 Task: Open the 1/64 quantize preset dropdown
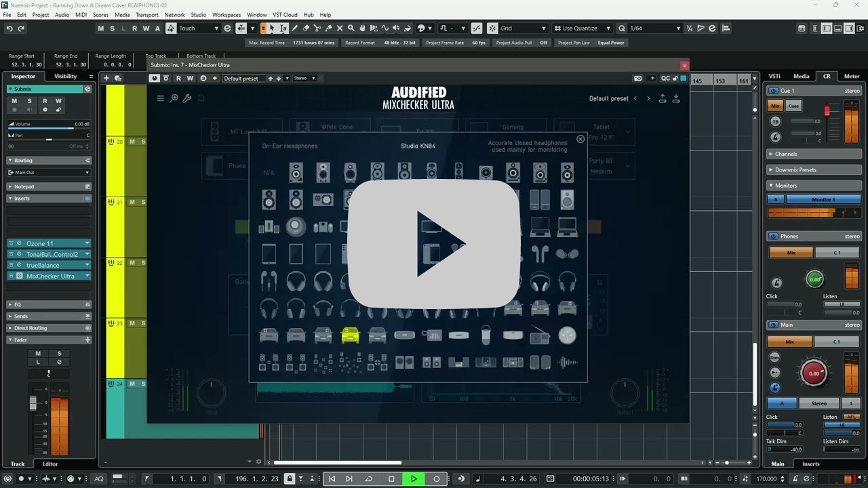(x=655, y=28)
